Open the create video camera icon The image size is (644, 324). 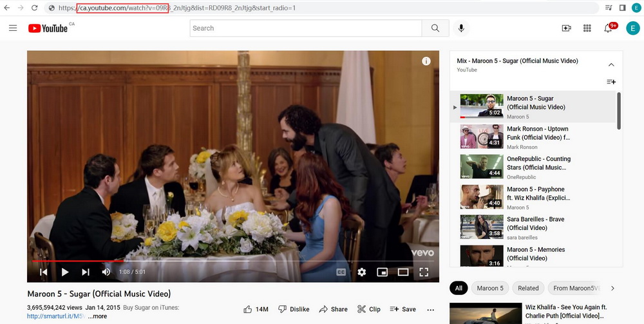click(566, 28)
